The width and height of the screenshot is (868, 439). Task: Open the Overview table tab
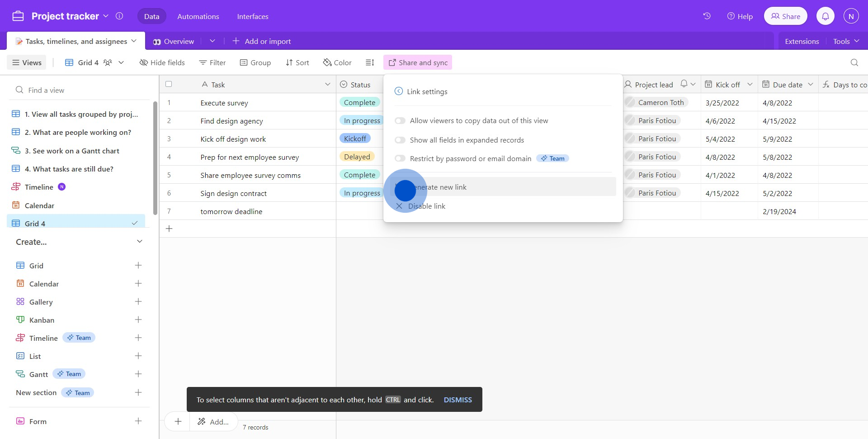click(x=174, y=41)
